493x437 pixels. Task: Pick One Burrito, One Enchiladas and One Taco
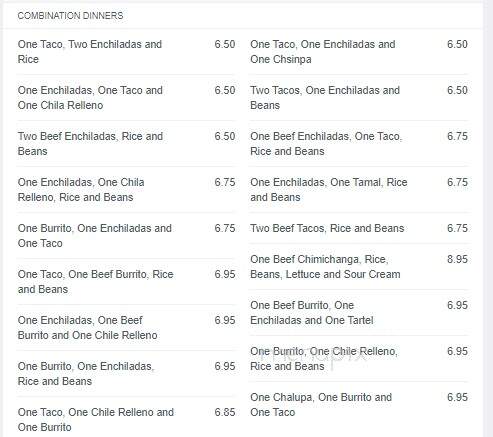(x=126, y=236)
